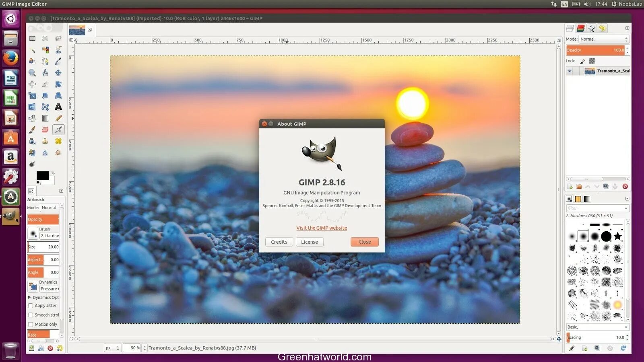Open the layers dock configuration menu arrow
644x362 pixels.
[x=627, y=28]
